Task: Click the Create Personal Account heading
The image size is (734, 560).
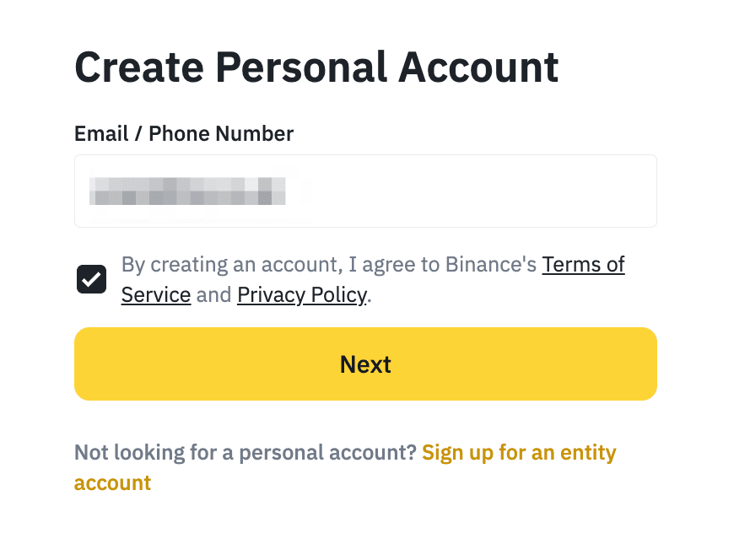Action: point(316,67)
